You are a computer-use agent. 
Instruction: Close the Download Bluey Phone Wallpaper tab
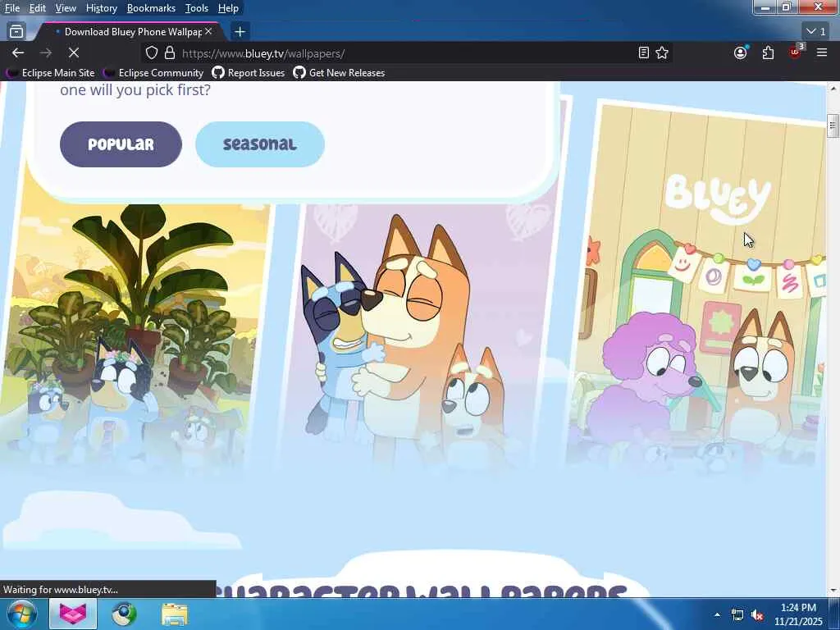[208, 32]
